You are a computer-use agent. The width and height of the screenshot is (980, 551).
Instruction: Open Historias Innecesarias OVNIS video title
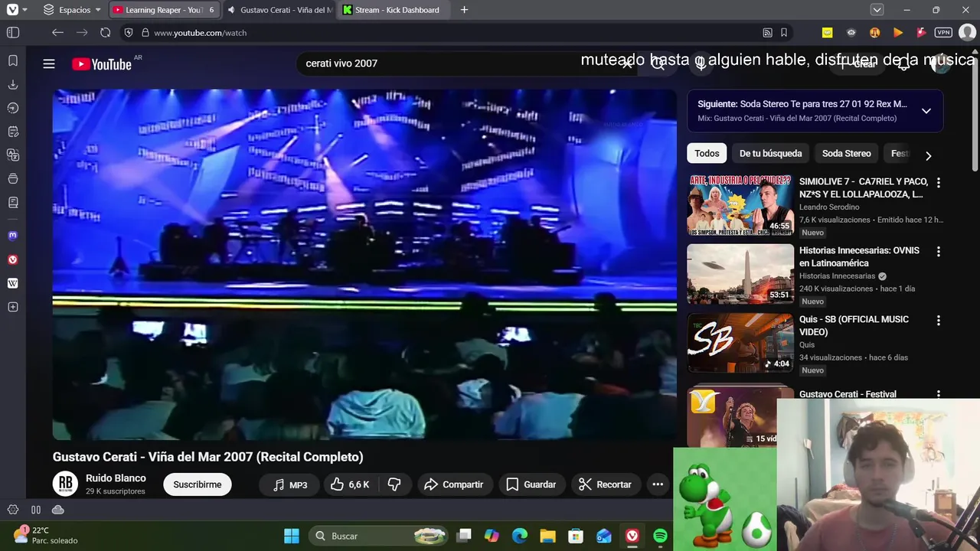click(859, 256)
